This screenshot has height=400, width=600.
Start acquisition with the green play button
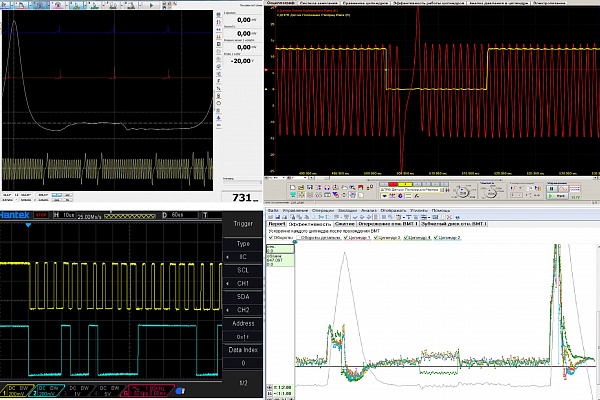tap(557, 196)
